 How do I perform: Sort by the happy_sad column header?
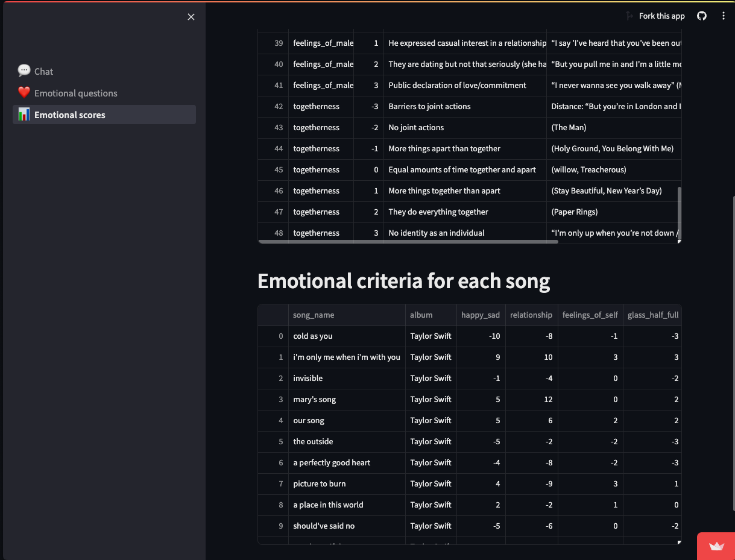pyautogui.click(x=481, y=315)
